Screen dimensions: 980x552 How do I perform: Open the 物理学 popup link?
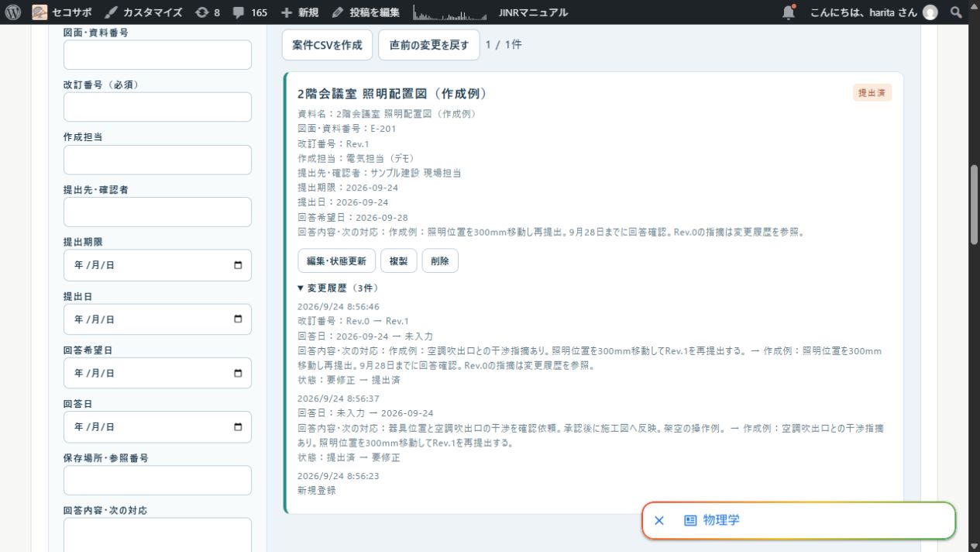coord(721,521)
